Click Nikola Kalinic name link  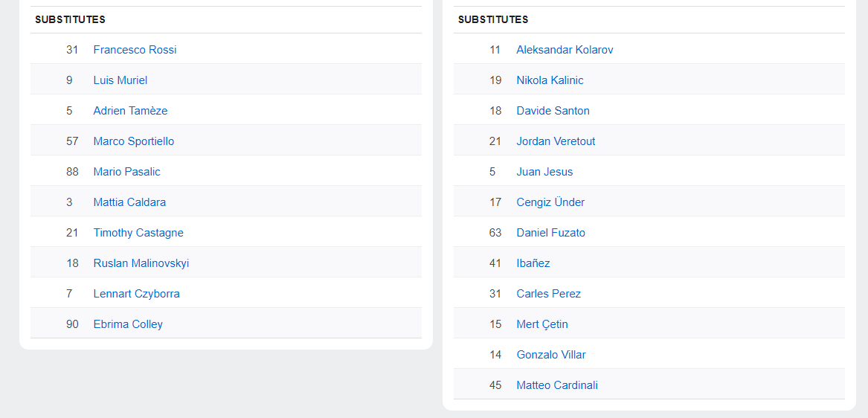(x=550, y=80)
